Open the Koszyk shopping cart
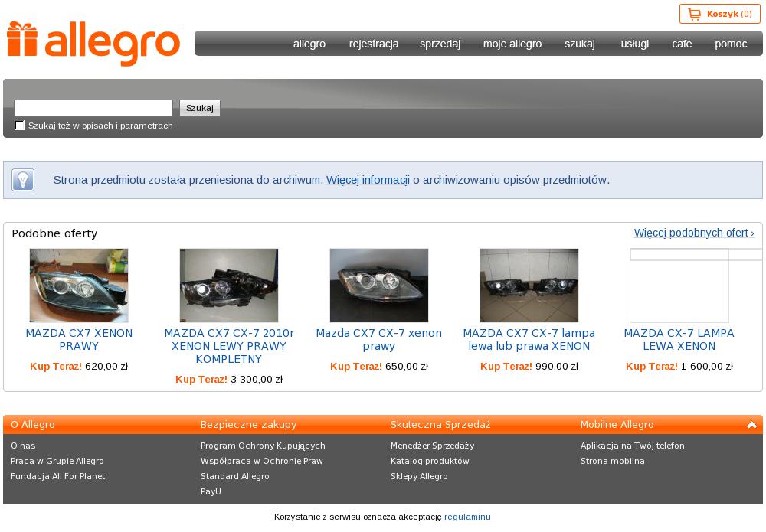 pyautogui.click(x=719, y=14)
